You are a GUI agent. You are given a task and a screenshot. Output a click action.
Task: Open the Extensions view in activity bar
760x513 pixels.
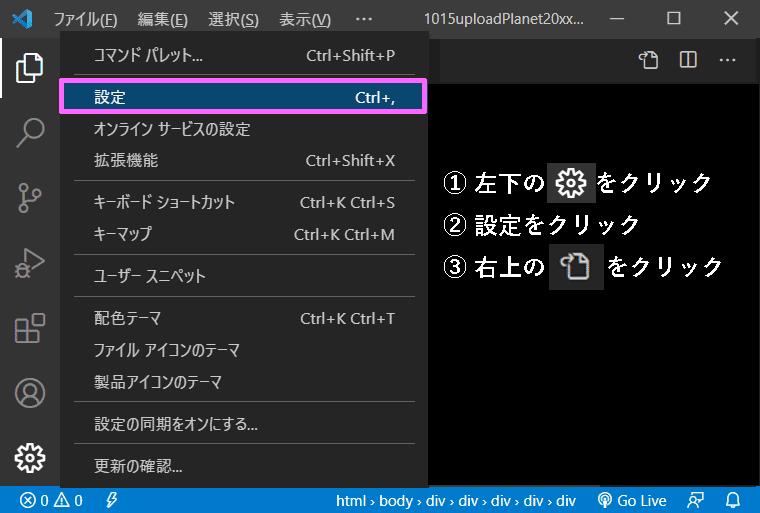click(30, 328)
